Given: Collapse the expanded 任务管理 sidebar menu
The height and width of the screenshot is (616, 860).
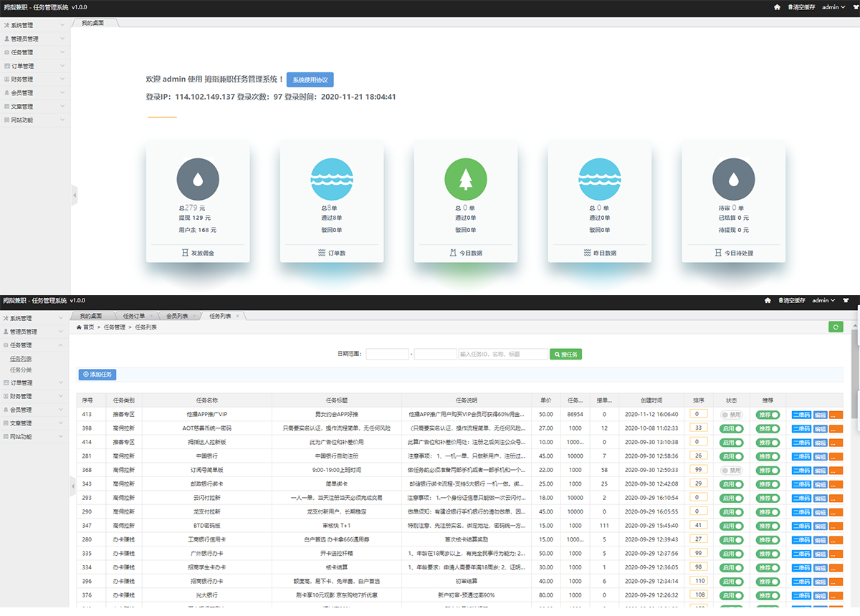Looking at the screenshot, I should click(x=34, y=345).
